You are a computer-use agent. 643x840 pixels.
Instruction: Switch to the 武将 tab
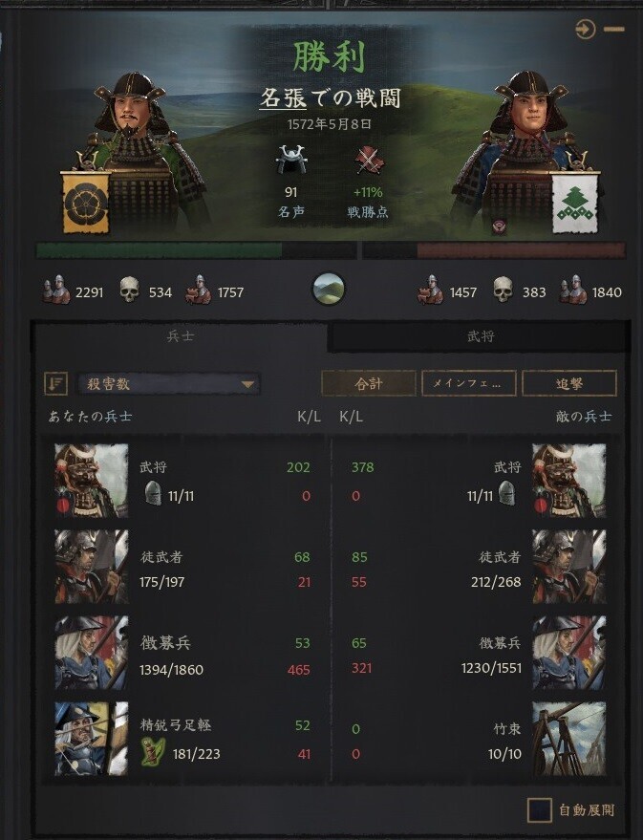pos(480,336)
